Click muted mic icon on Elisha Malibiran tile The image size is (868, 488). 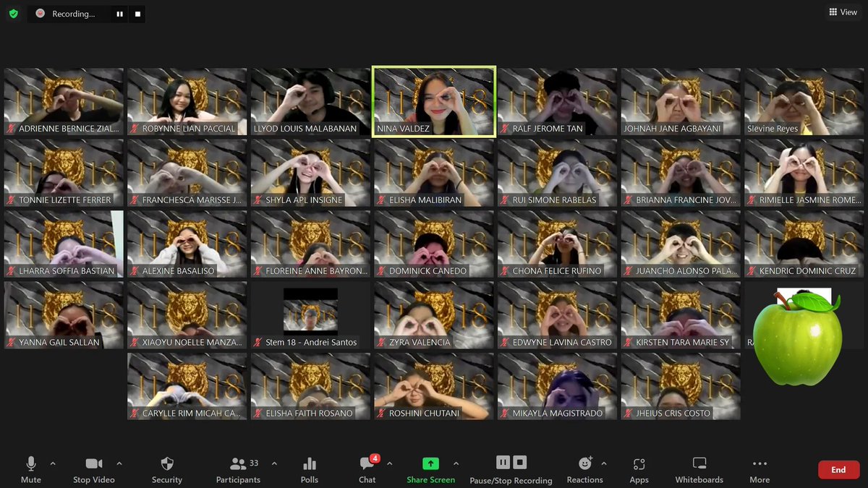click(381, 200)
